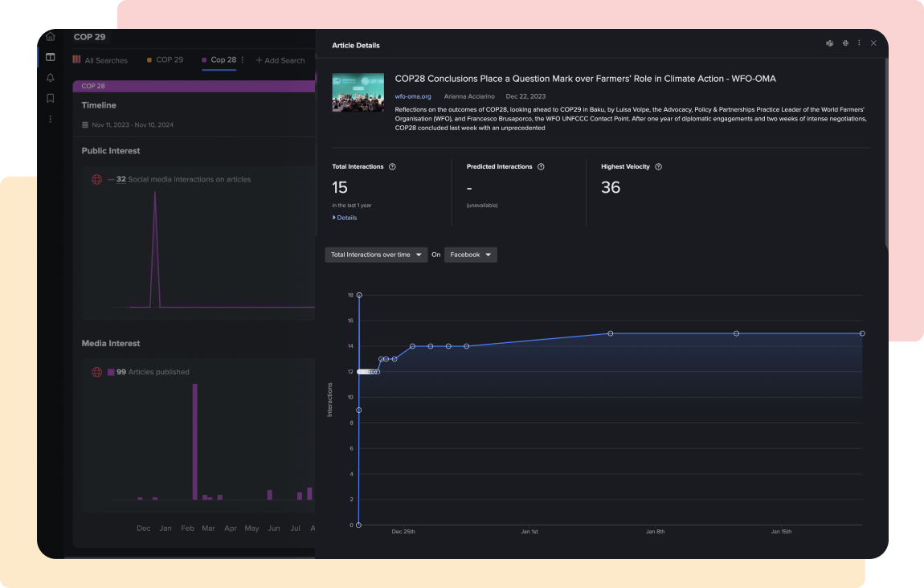Viewport: 924px width, 588px height.
Task: Switch to the COP 29 tab
Action: 166,60
